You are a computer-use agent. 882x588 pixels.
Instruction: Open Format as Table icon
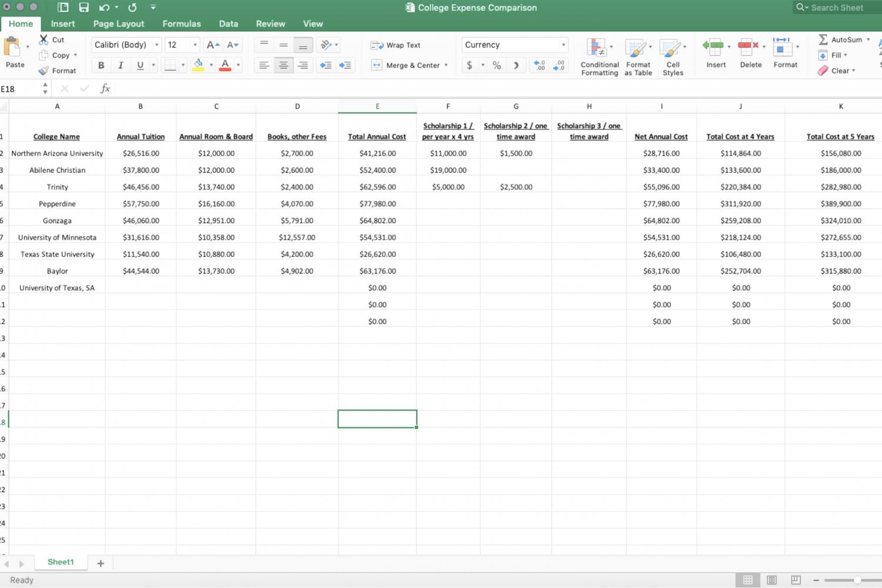point(635,48)
